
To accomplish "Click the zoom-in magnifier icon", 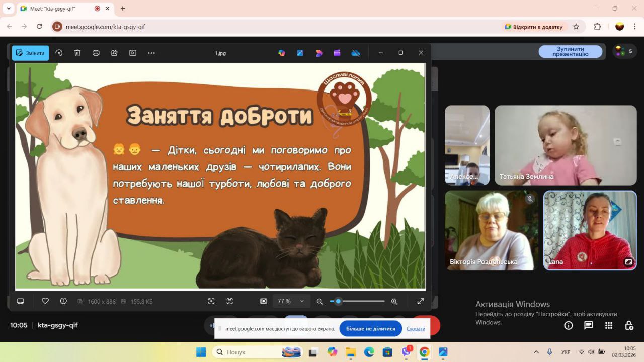I will pos(394,301).
